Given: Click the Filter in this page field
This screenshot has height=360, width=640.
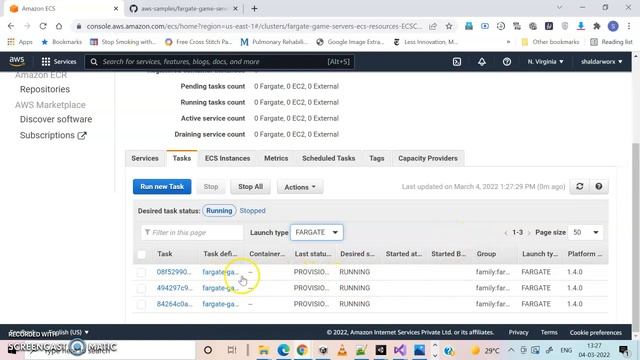Looking at the screenshot, I should pos(192,232).
